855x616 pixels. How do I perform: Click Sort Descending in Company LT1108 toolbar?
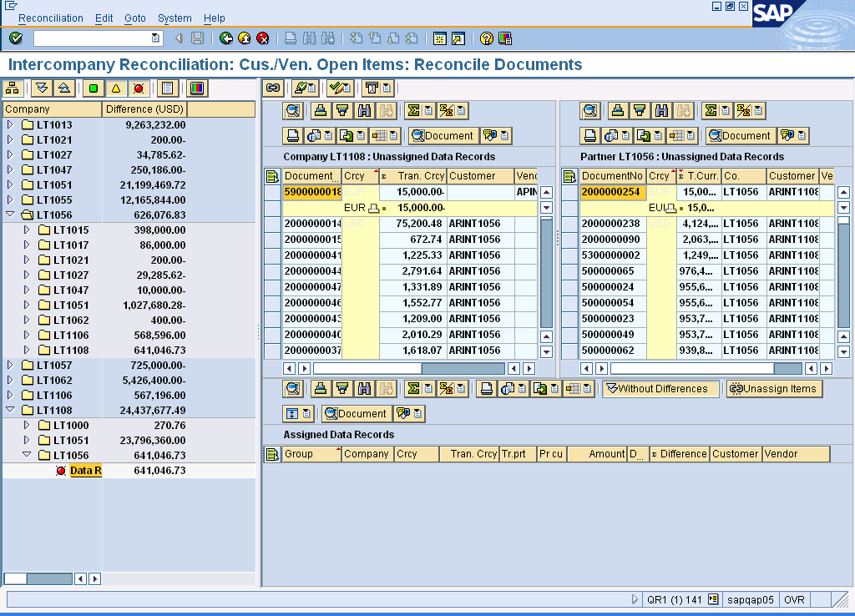tap(342, 111)
